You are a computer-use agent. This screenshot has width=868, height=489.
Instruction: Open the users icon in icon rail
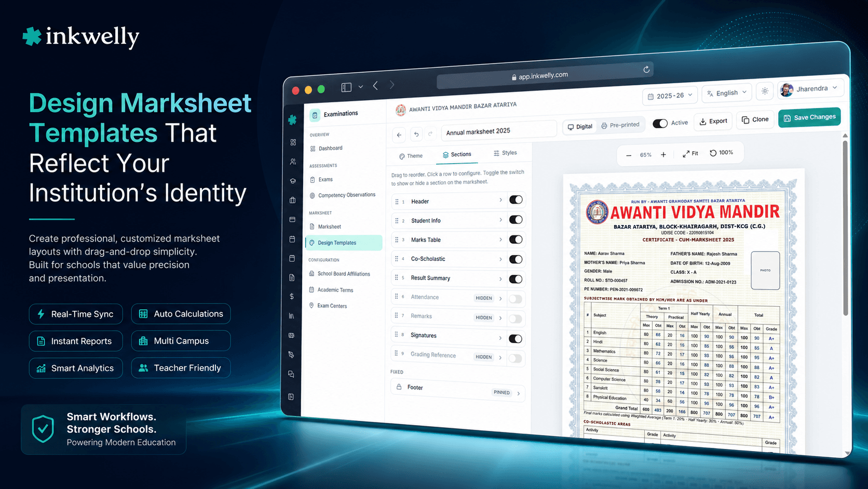(293, 162)
